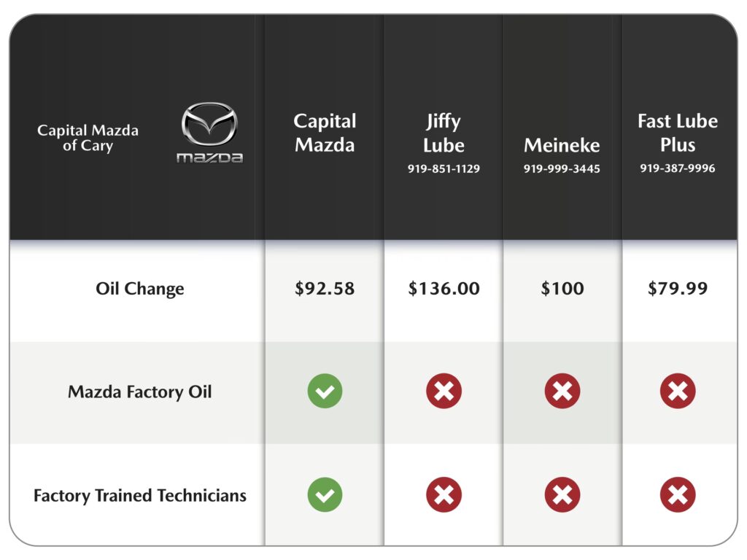Click Capital Mazda's green Factory Oil checkmark

(x=325, y=392)
